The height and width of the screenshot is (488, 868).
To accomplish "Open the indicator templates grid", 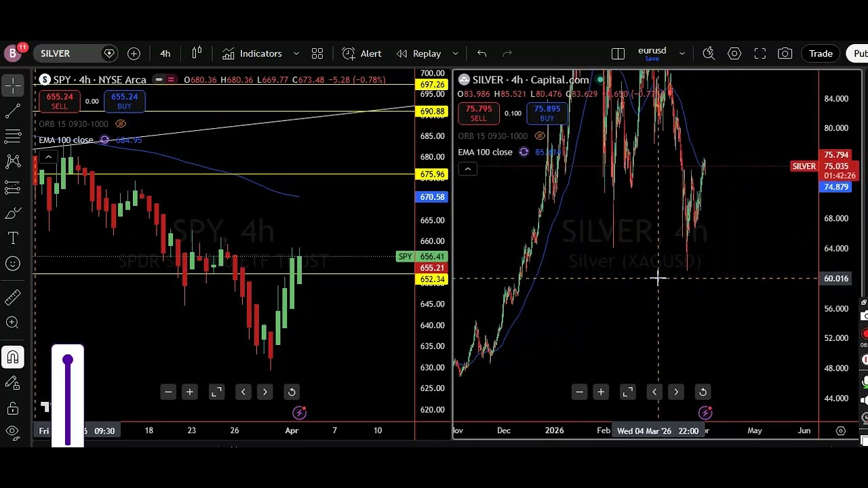I will coord(317,54).
